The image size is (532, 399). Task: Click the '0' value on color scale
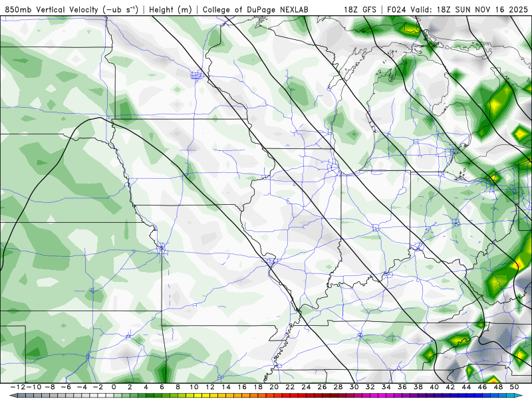pyautogui.click(x=114, y=387)
